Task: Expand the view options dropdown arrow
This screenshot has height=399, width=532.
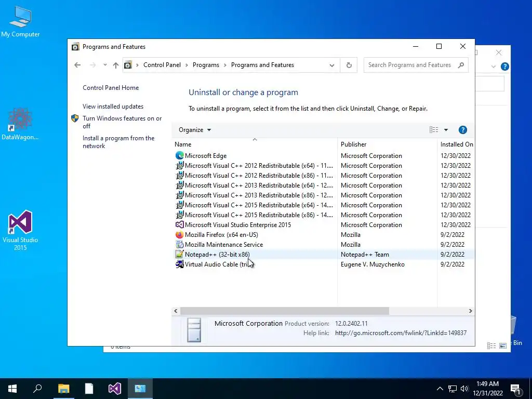Action: [x=446, y=130]
